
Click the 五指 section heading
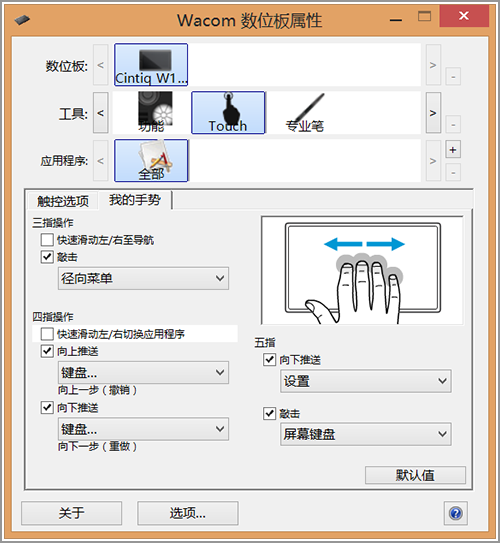265,343
